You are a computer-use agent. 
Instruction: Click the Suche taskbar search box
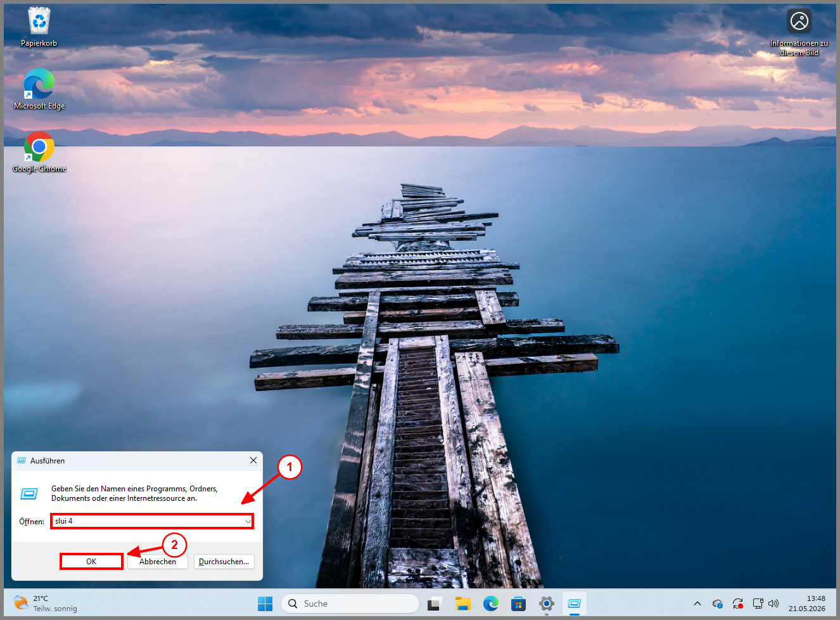[350, 604]
